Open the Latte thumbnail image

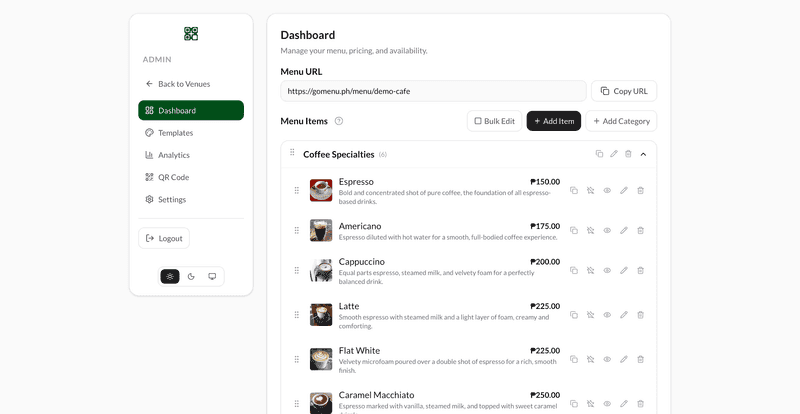click(321, 315)
